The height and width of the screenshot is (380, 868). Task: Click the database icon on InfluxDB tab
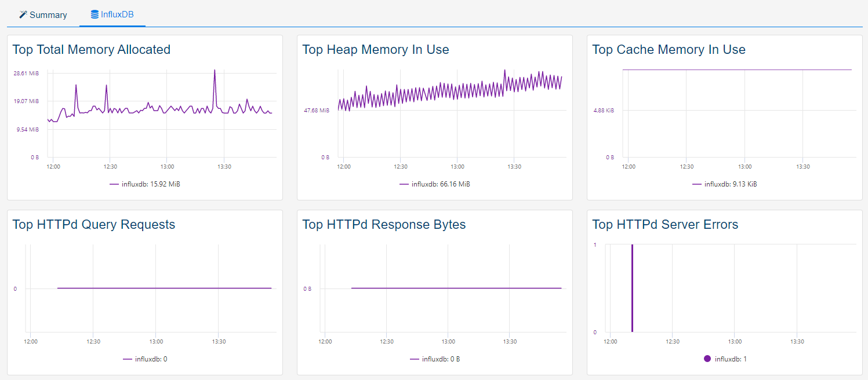click(x=95, y=14)
